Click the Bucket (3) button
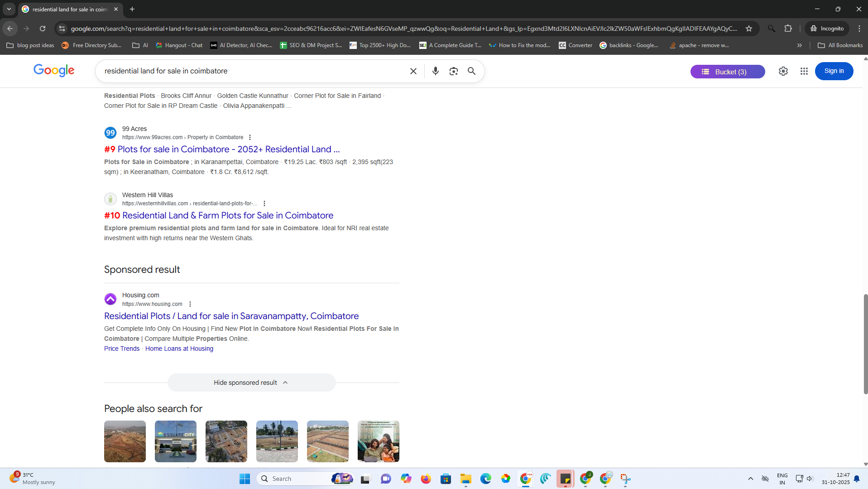This screenshot has height=489, width=868. point(727,72)
